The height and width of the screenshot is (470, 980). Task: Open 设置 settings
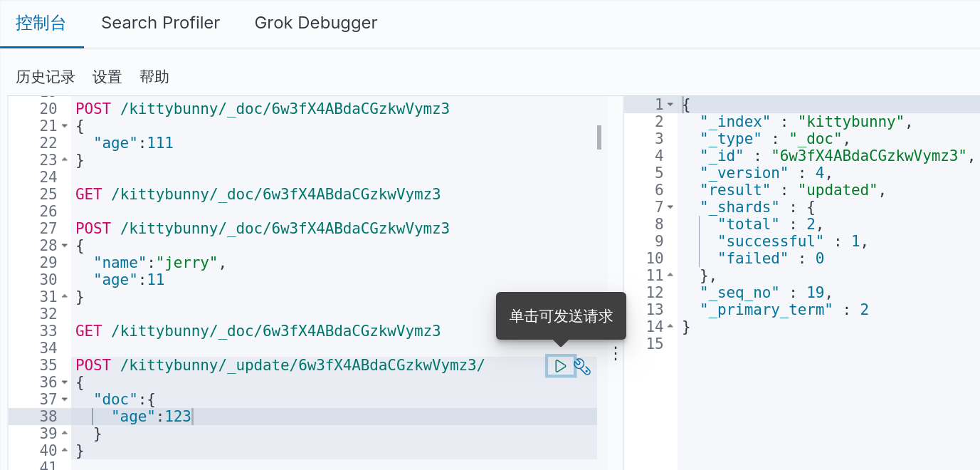coord(107,77)
